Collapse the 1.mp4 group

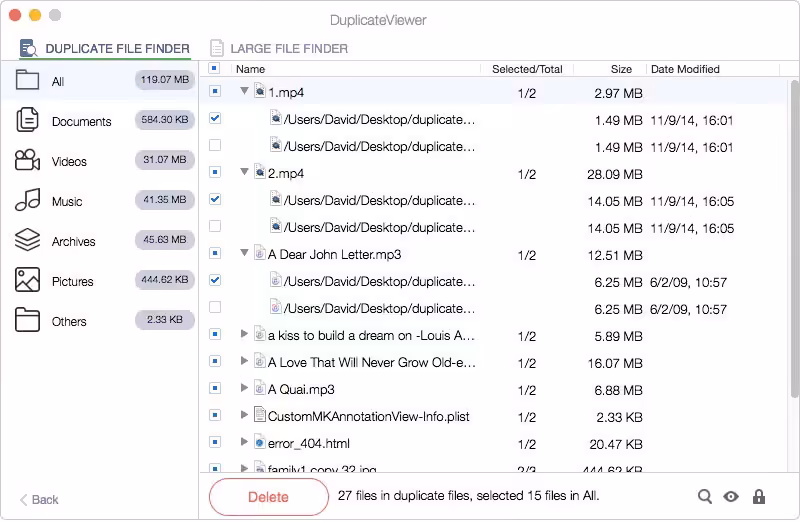point(244,91)
